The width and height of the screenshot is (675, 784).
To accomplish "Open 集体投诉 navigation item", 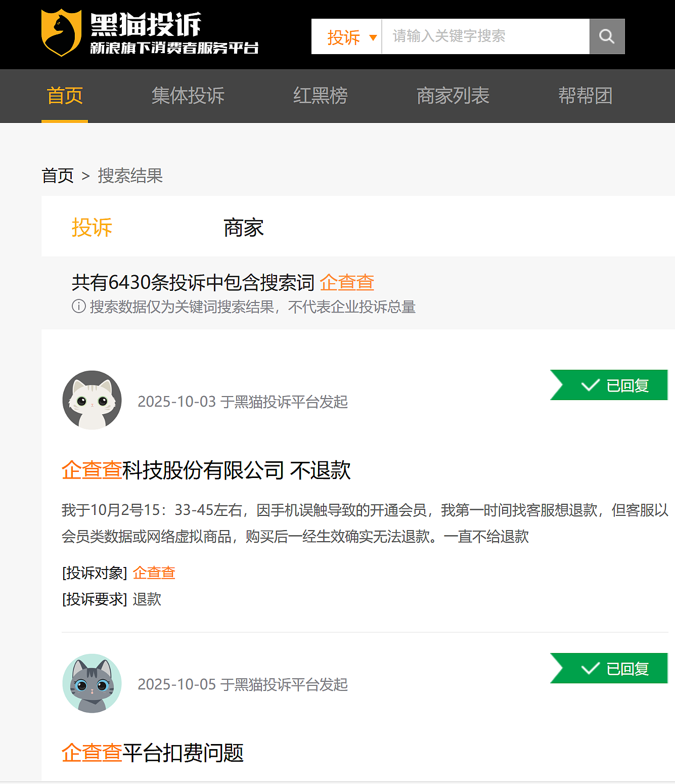I will [188, 96].
